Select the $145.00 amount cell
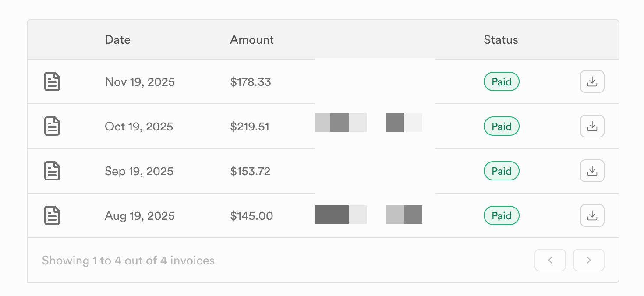Image resolution: width=644 pixels, height=296 pixels. 251,216
